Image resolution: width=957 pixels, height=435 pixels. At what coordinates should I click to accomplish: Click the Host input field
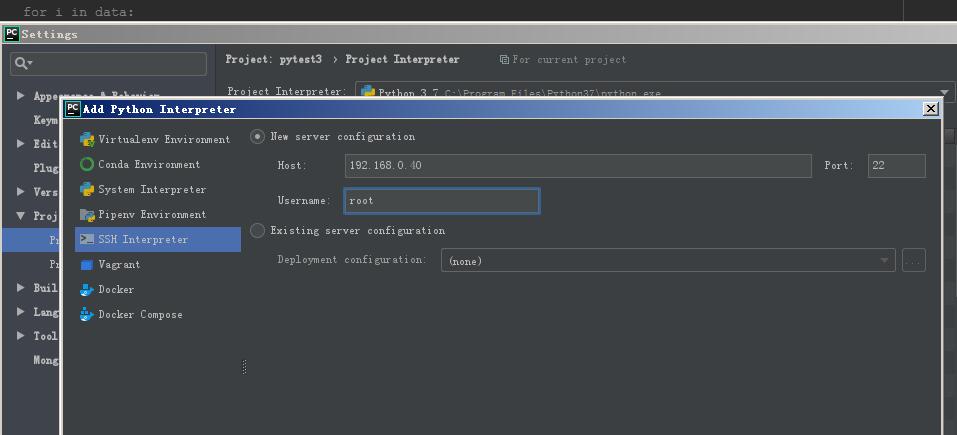click(x=578, y=165)
